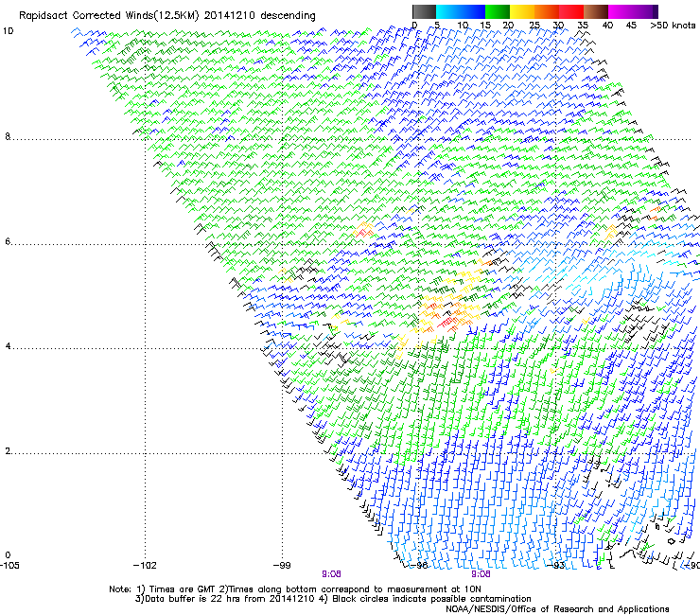Select the latitude axis label '6'

[x=8, y=241]
